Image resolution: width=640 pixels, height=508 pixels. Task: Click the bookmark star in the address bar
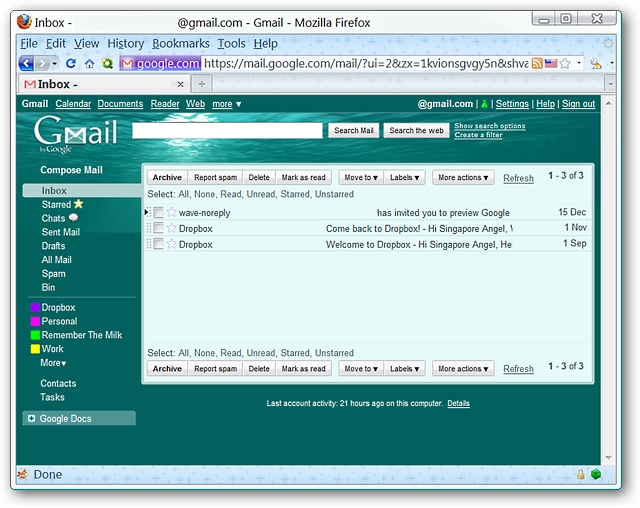tap(566, 63)
